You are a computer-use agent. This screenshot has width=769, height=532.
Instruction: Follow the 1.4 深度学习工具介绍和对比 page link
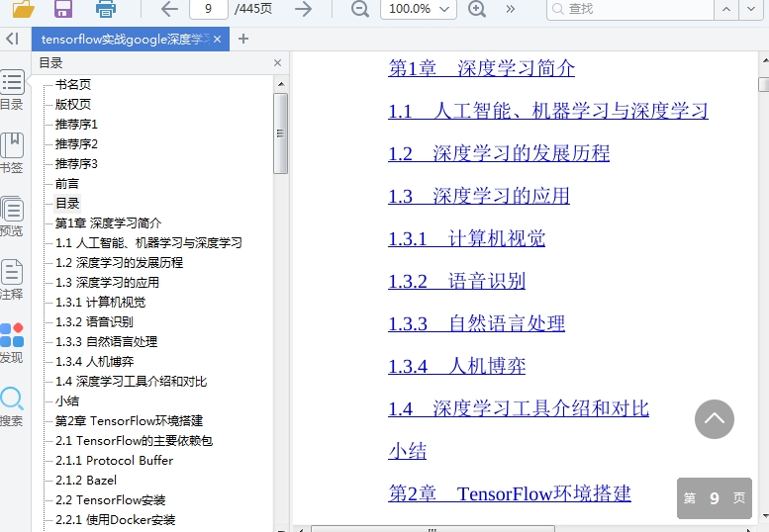[519, 409]
